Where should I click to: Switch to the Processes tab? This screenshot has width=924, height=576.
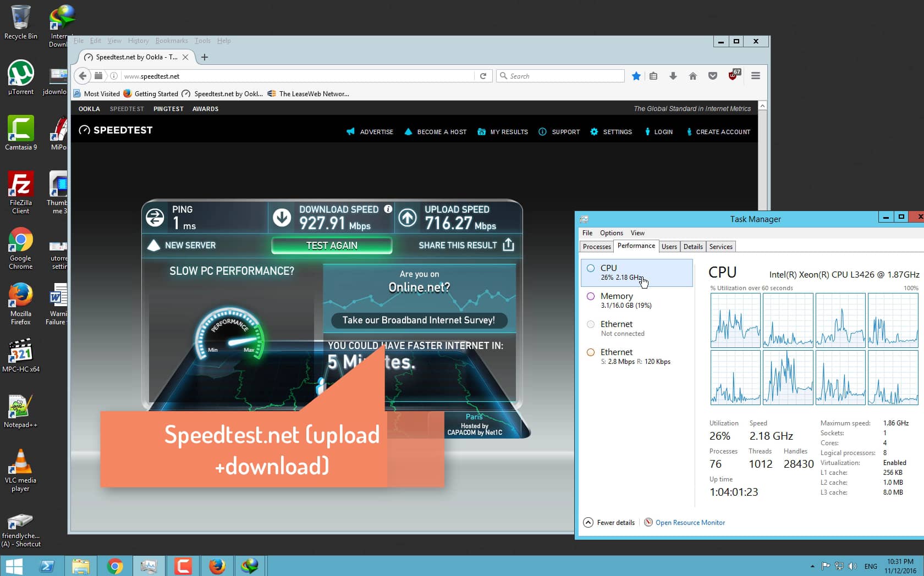click(x=596, y=246)
